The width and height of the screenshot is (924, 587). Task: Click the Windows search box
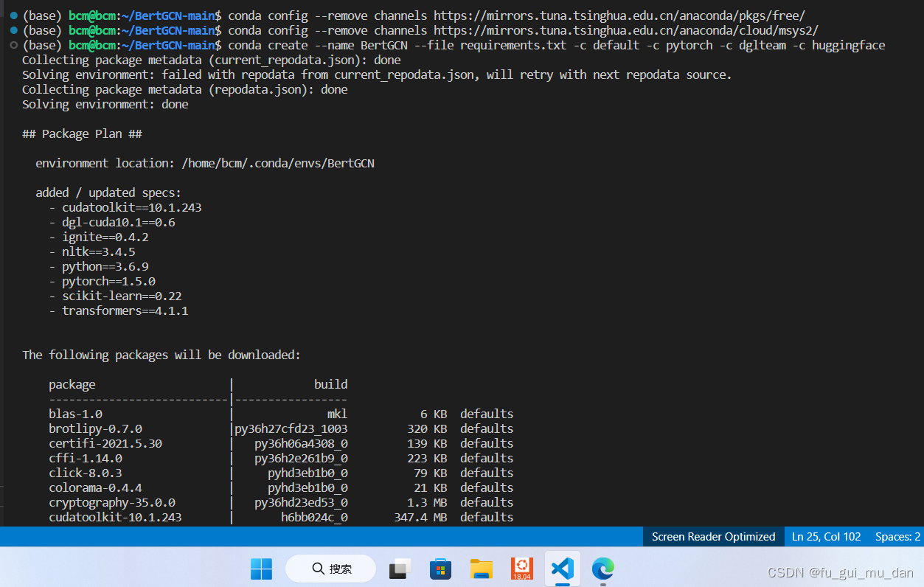[x=330, y=569]
